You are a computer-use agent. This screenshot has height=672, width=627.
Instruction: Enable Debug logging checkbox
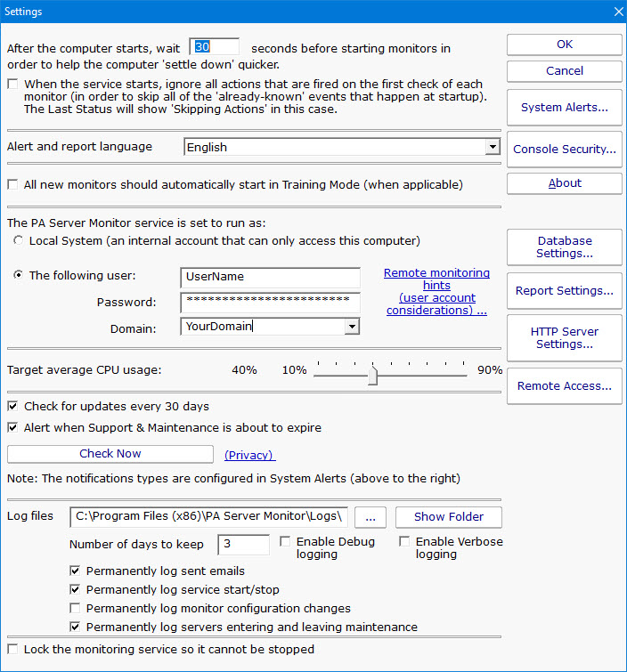tap(285, 541)
